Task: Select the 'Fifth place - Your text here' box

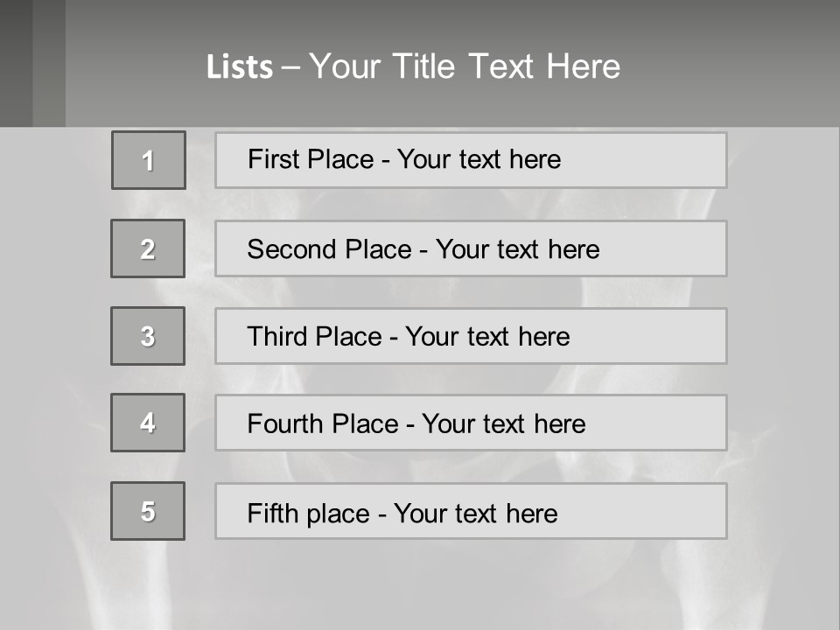Action: click(471, 512)
